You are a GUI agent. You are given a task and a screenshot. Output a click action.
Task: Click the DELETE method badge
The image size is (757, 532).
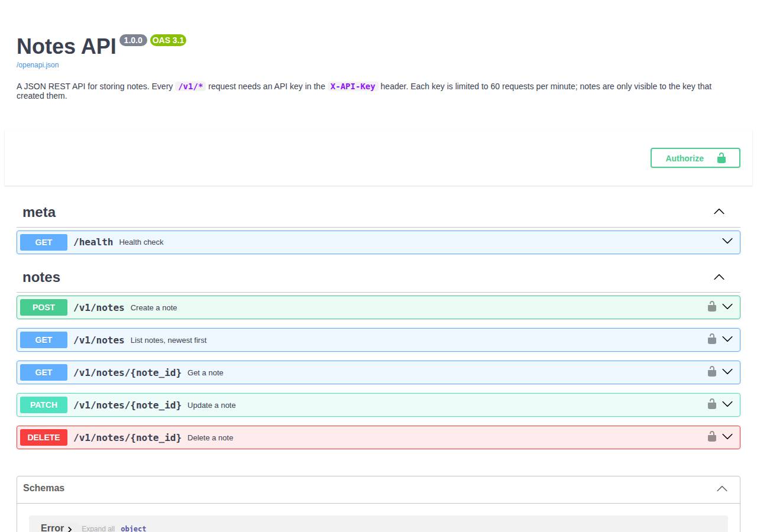pyautogui.click(x=44, y=437)
